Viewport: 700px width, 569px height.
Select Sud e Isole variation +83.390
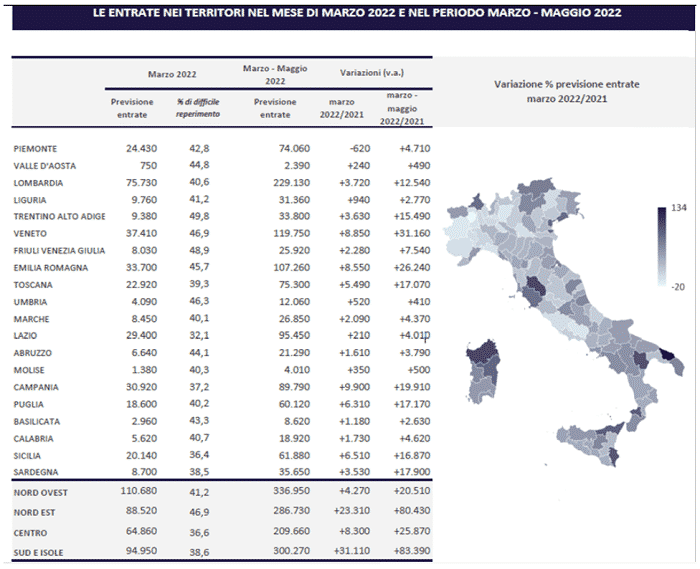click(x=412, y=551)
